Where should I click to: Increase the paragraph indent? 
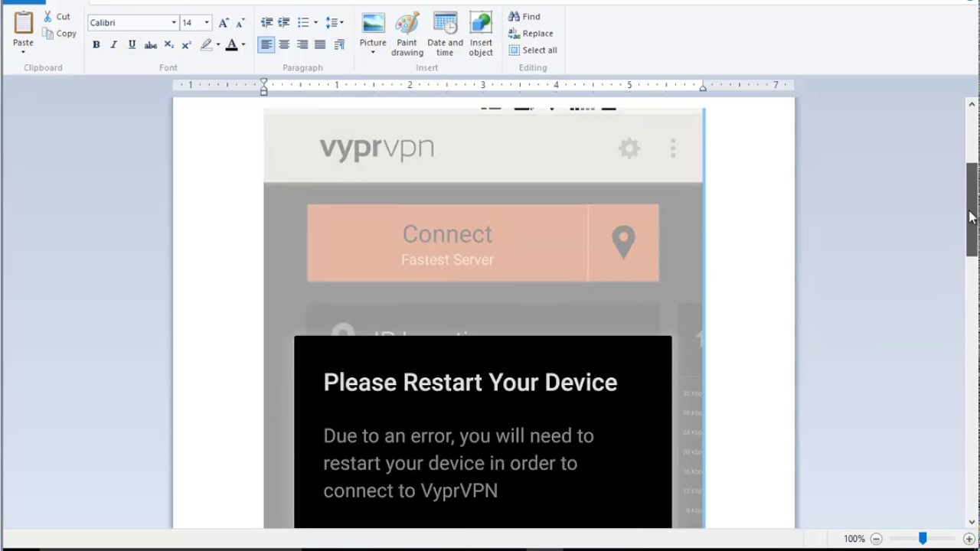[x=284, y=23]
